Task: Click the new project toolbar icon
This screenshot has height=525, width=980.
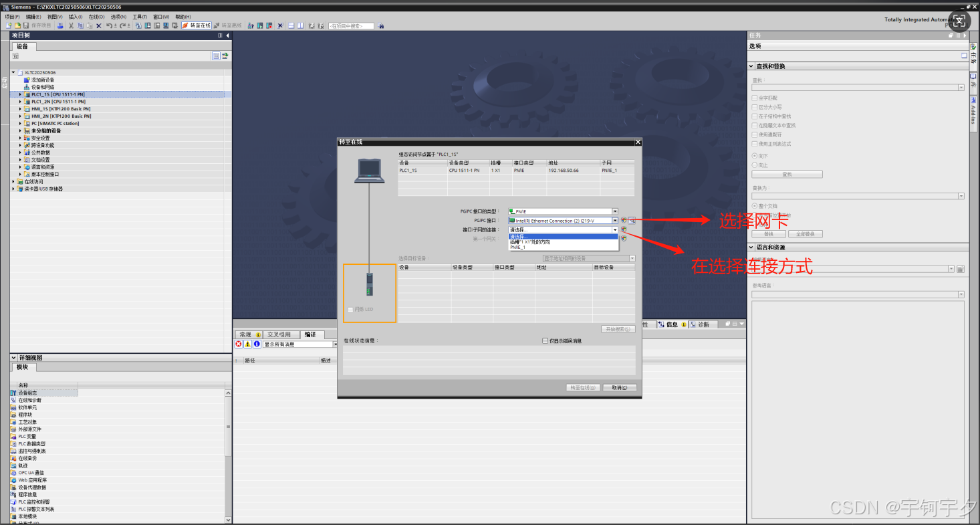Action: tap(9, 25)
